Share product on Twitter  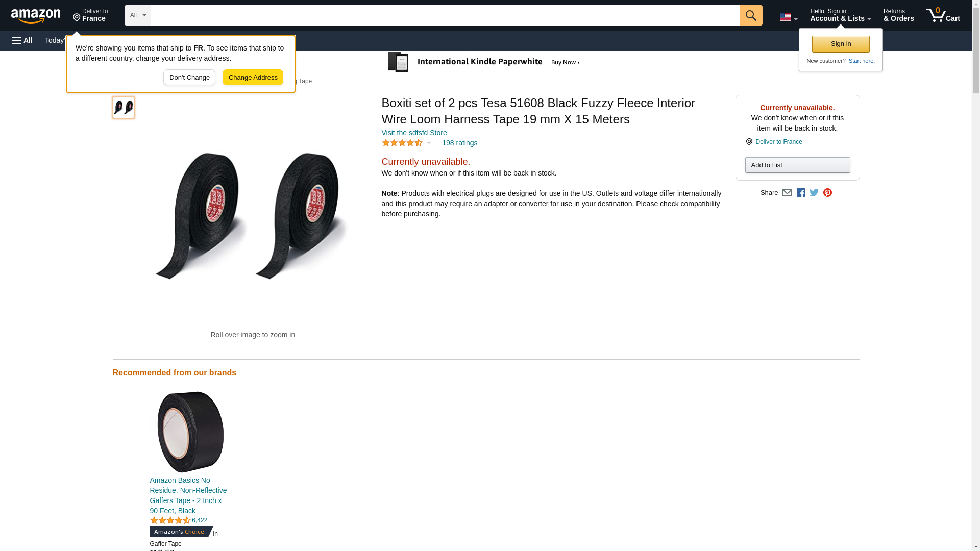814,193
